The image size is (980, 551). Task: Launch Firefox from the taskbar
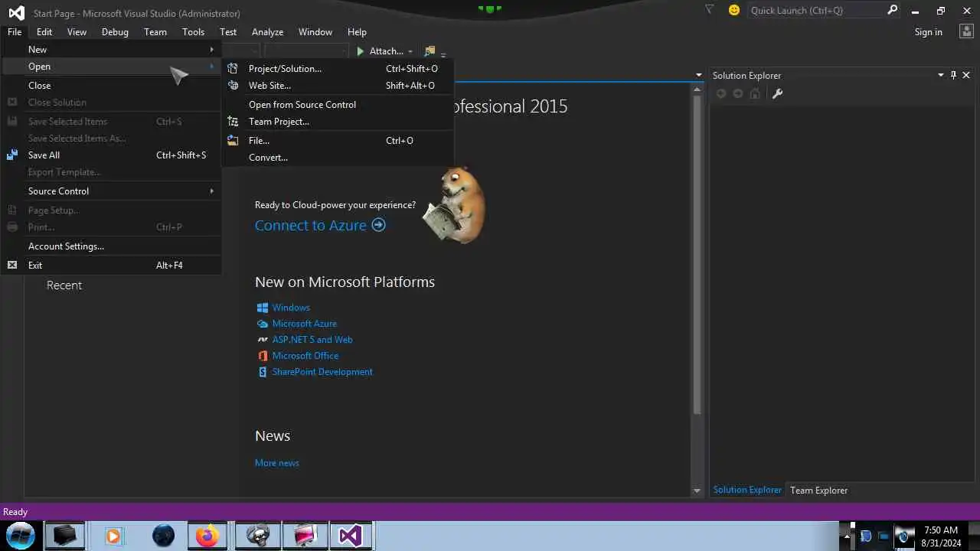207,535
